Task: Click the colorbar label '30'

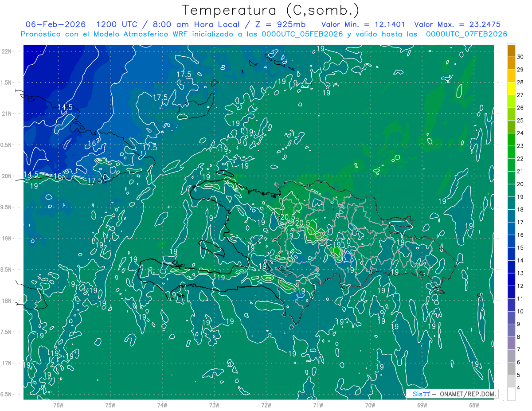Action: [x=520, y=57]
